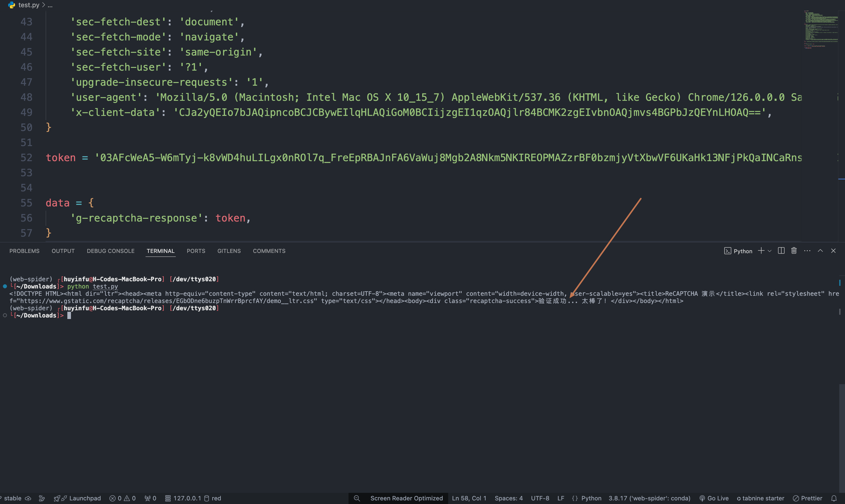The image size is (845, 504).
Task: Open the errors and warnings indicator
Action: point(122,498)
